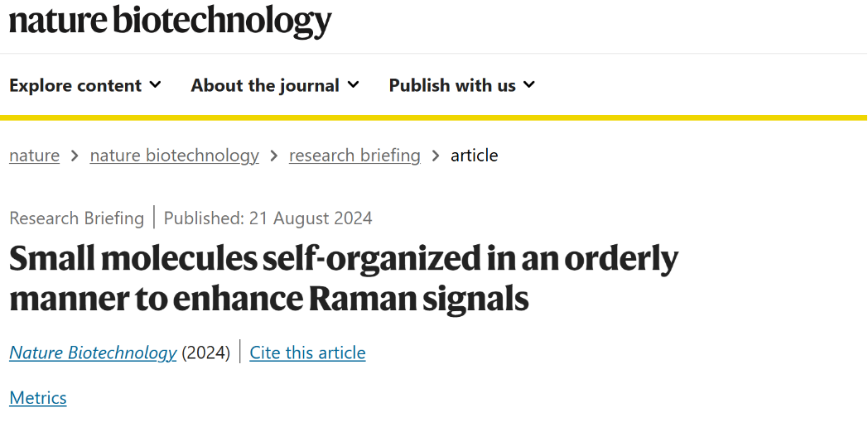The width and height of the screenshot is (868, 422).
Task: Click the Published 21 August 2024 date
Action: 268,218
